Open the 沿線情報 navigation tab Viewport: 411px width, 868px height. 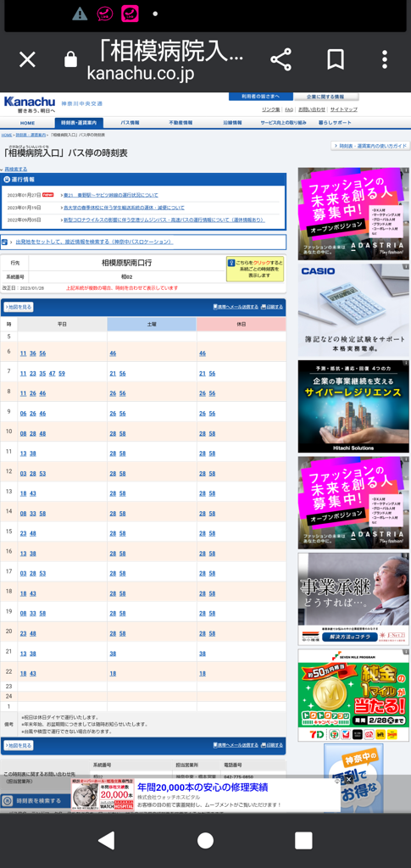232,123
